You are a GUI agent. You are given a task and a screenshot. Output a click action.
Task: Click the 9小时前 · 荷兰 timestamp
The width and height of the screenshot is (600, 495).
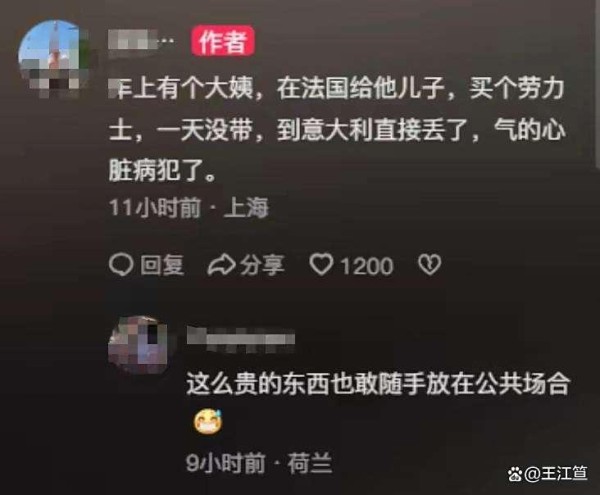click(x=259, y=463)
